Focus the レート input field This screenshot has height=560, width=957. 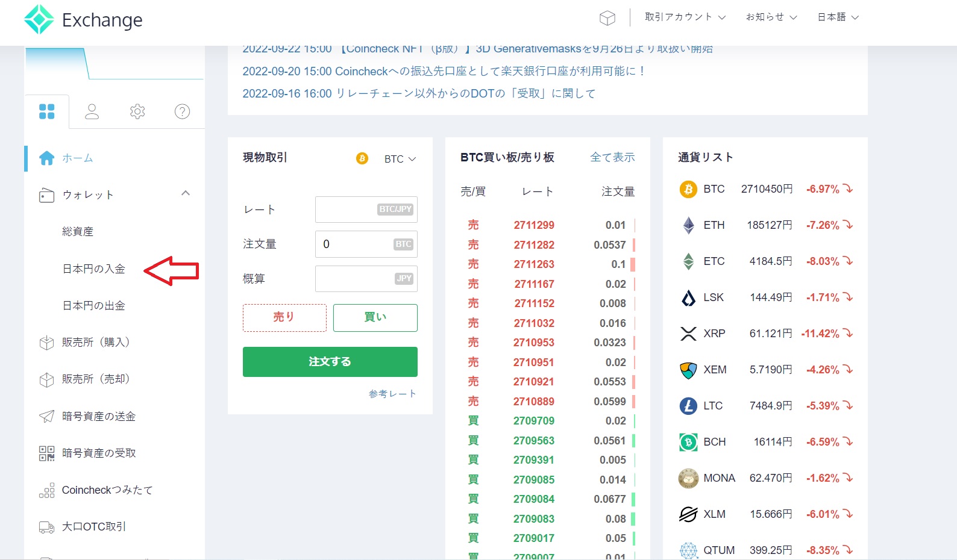point(366,210)
